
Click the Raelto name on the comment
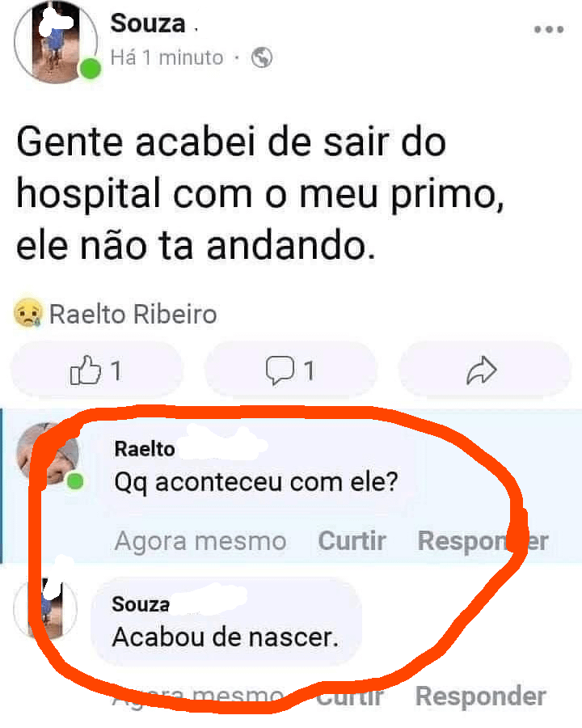coord(145,448)
